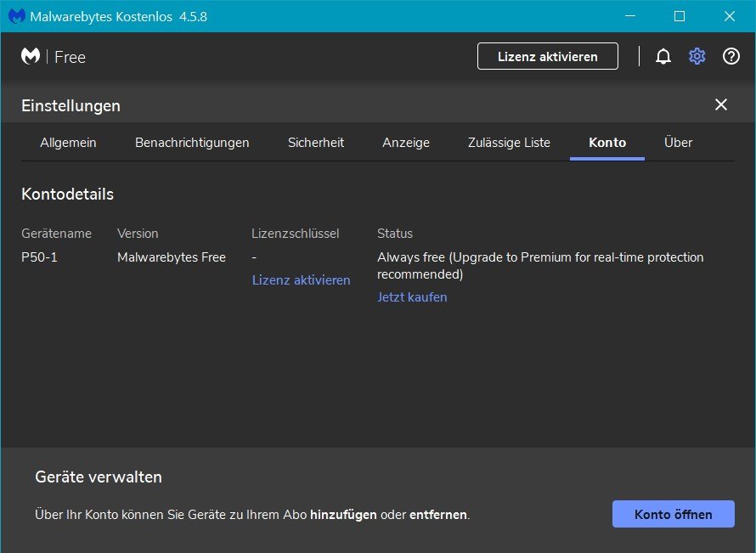The height and width of the screenshot is (553, 756).
Task: Open the help question mark icon
Action: (731, 57)
